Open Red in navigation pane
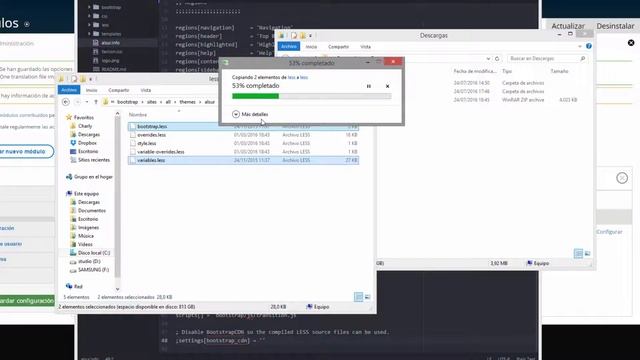This screenshot has width=640, height=360. 74,287
